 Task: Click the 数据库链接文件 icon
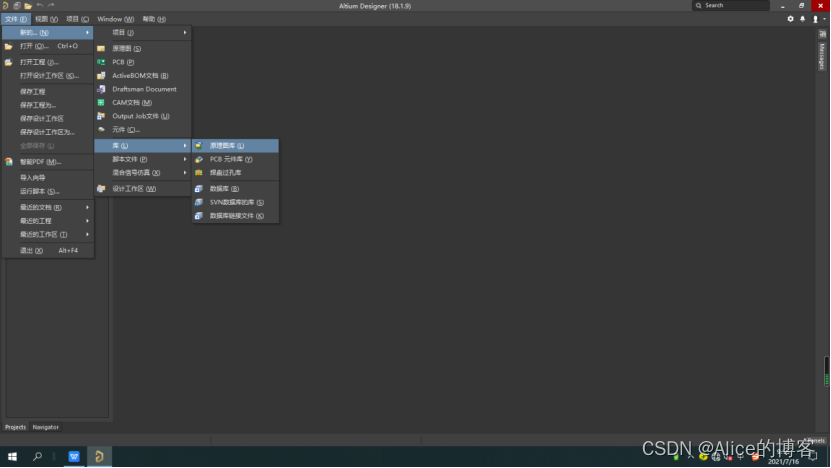[199, 216]
